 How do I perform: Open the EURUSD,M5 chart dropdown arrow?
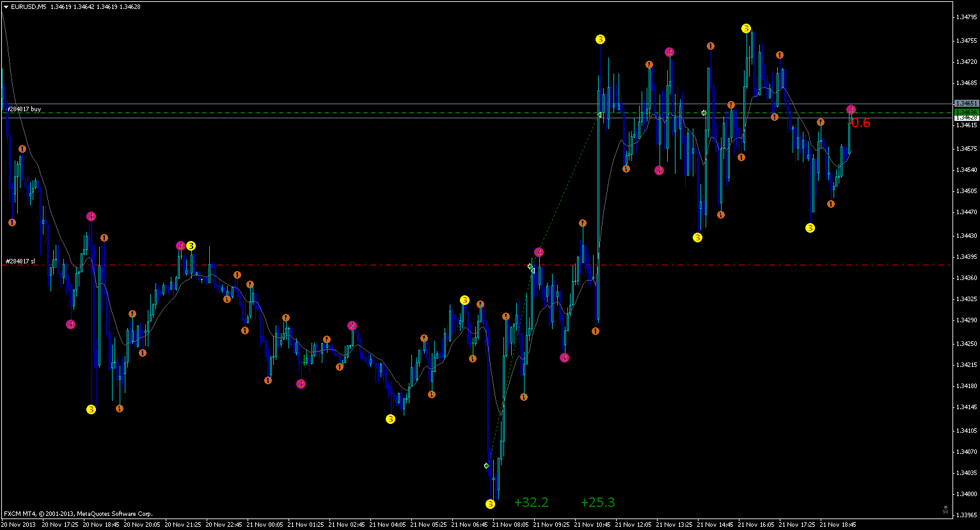pos(6,6)
